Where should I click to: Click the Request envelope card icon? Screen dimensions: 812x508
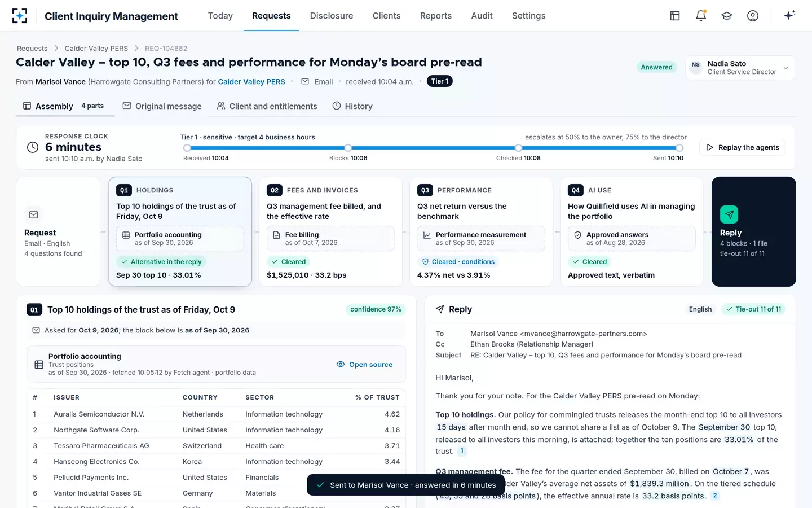(x=34, y=214)
